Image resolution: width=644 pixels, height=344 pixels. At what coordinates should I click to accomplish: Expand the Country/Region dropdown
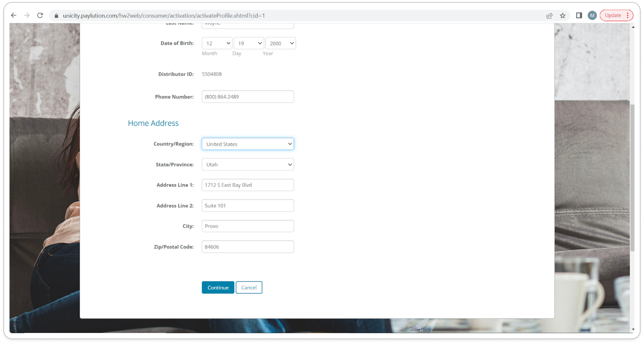[x=248, y=144]
